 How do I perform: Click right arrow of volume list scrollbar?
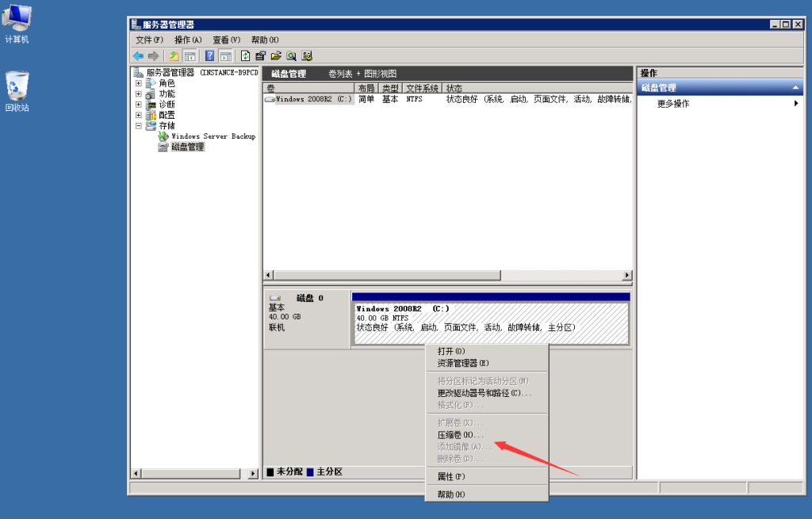pos(627,275)
